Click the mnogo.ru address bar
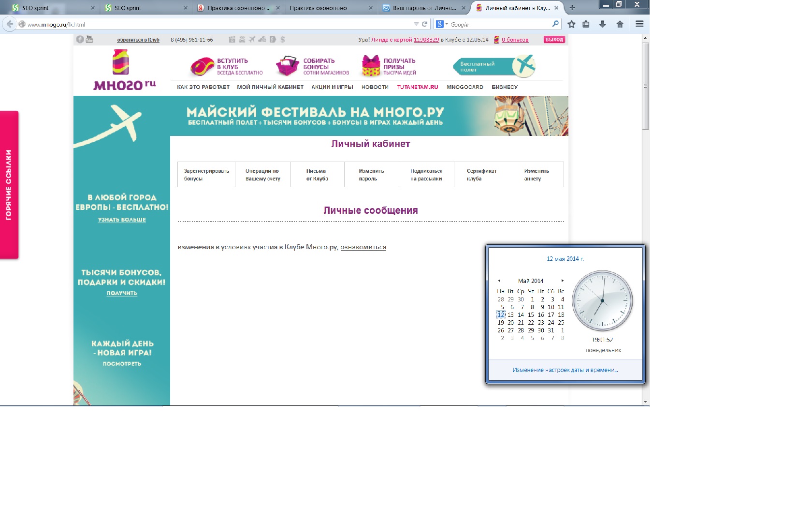 coord(217,24)
